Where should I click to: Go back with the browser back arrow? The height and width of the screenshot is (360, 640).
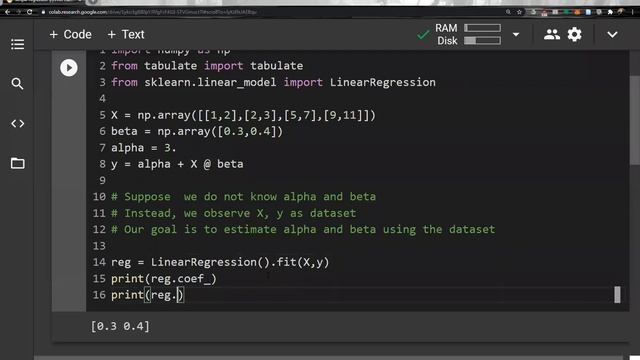click(7, 12)
